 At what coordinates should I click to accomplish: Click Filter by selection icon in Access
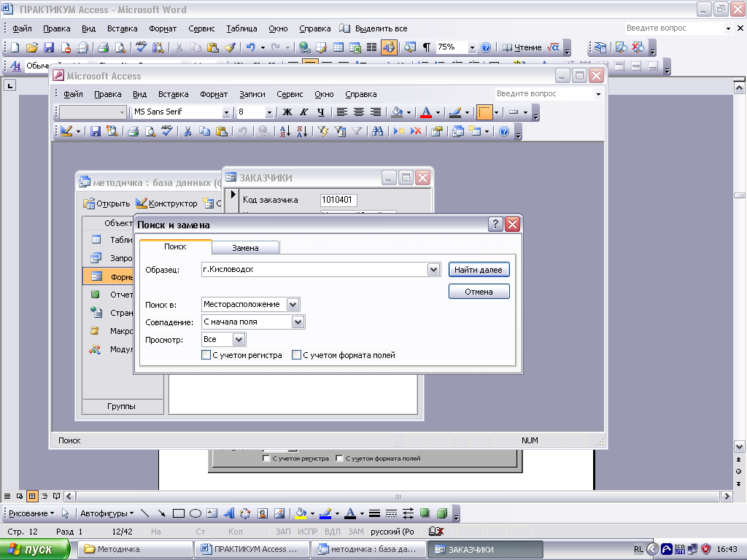pos(323,131)
